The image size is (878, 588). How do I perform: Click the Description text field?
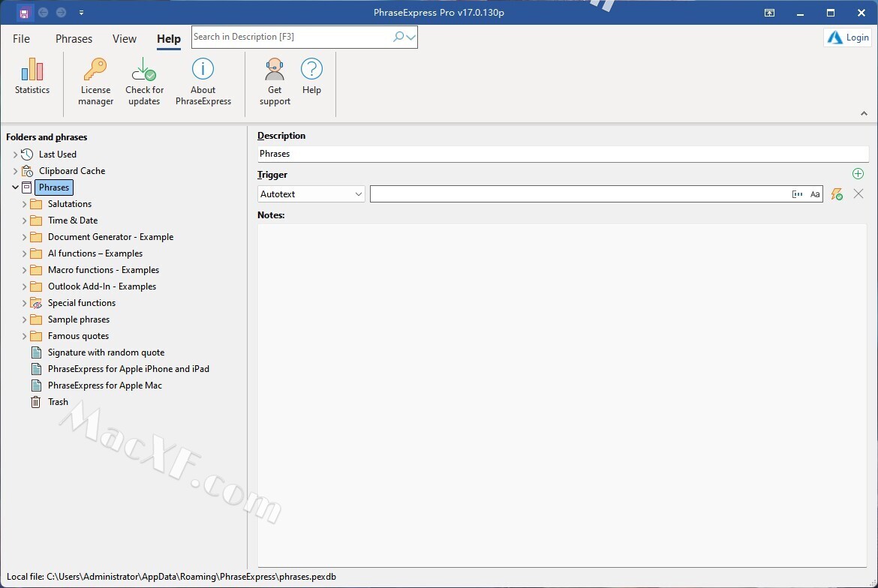pyautogui.click(x=563, y=154)
